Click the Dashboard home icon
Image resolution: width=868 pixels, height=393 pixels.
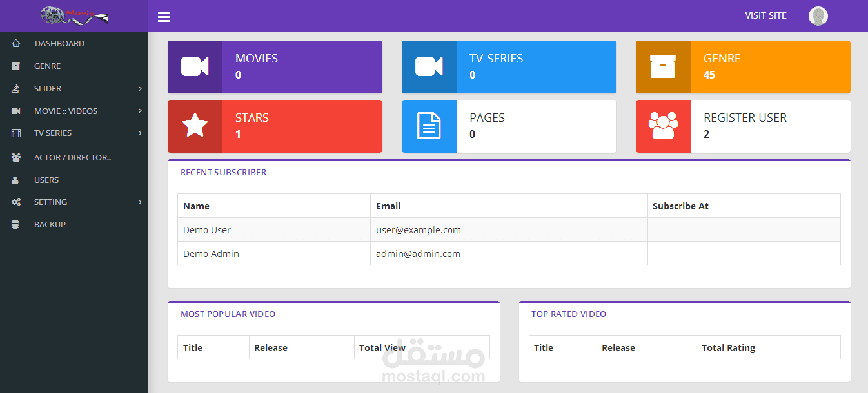pyautogui.click(x=16, y=43)
